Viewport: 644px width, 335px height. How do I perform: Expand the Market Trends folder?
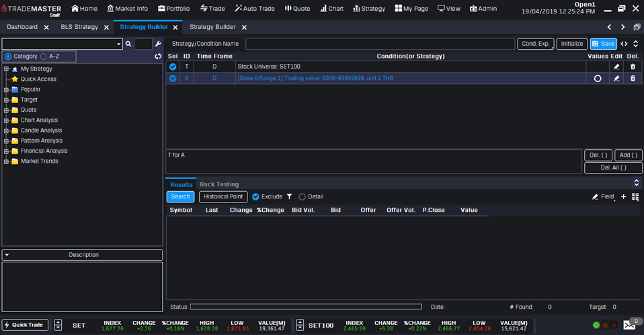click(6, 161)
